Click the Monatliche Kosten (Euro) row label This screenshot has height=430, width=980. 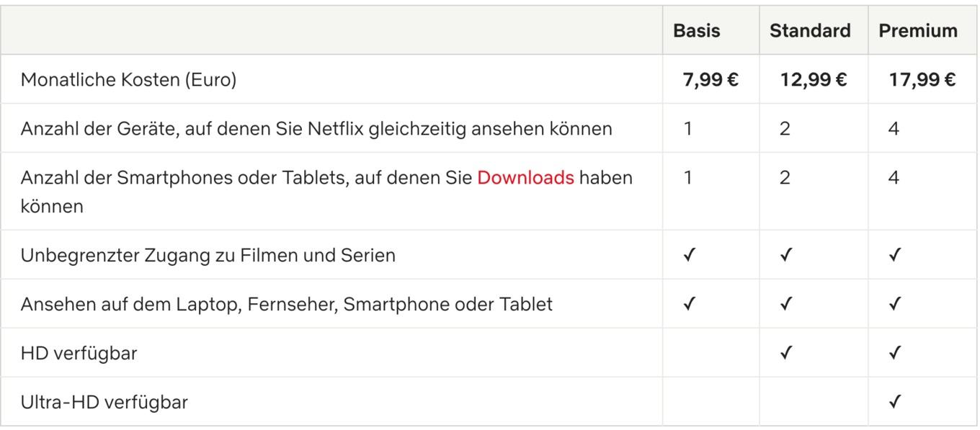point(128,80)
